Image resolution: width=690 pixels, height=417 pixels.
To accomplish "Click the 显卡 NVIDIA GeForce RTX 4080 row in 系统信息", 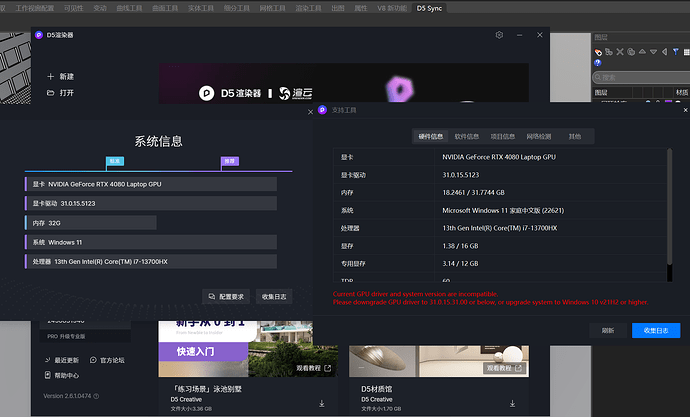I will (151, 184).
